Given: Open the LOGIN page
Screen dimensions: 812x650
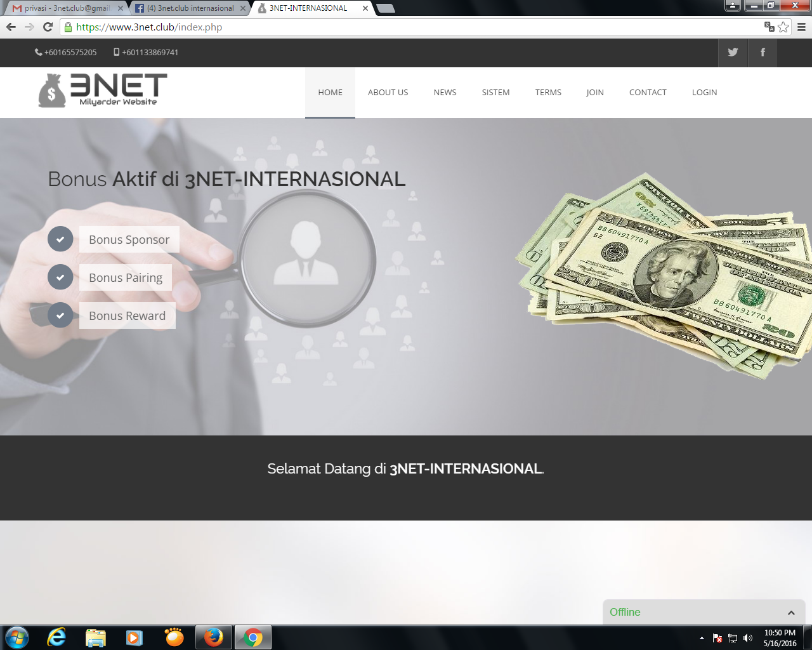Looking at the screenshot, I should click(704, 92).
